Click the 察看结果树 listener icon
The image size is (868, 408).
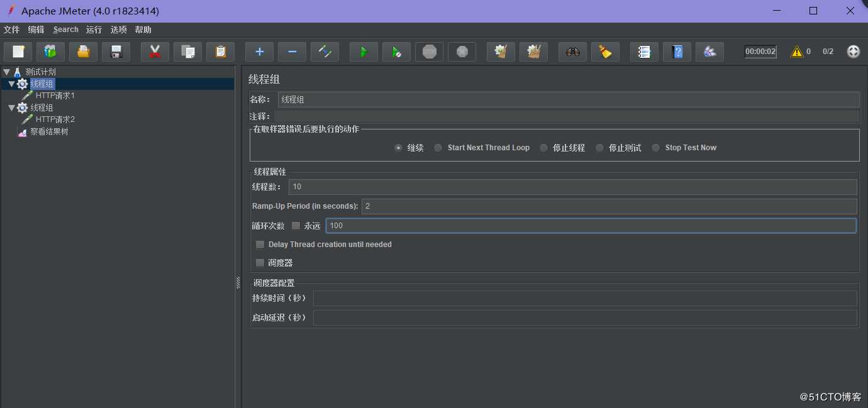[23, 132]
